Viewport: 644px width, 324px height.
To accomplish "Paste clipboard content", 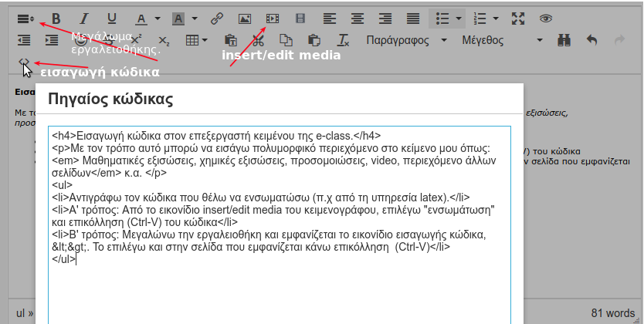I will click(314, 40).
